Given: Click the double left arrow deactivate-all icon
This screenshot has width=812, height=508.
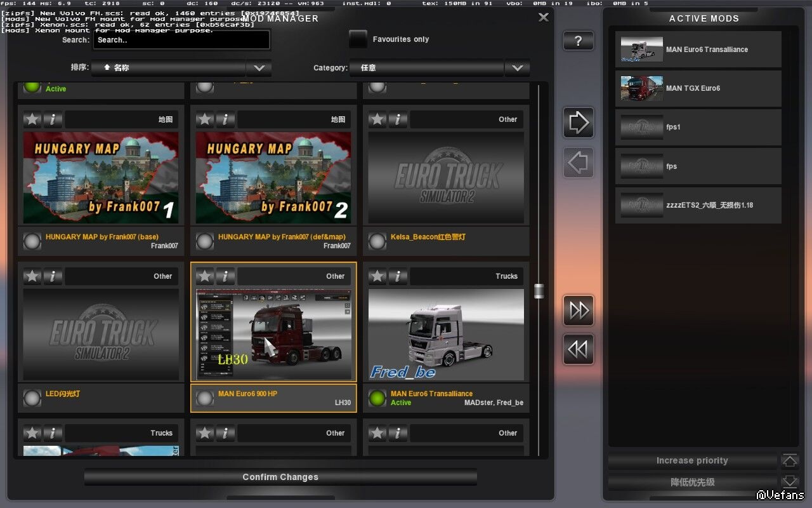Looking at the screenshot, I should 578,350.
